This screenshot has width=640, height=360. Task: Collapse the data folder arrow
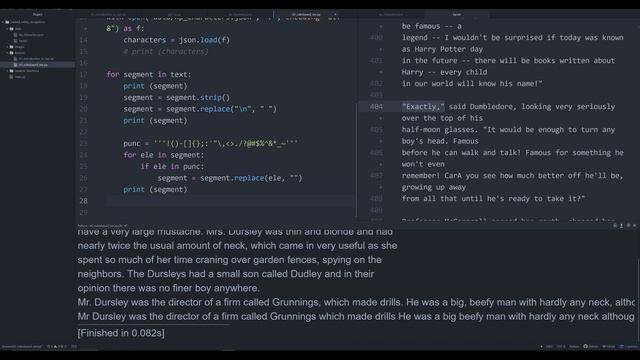pos(7,29)
